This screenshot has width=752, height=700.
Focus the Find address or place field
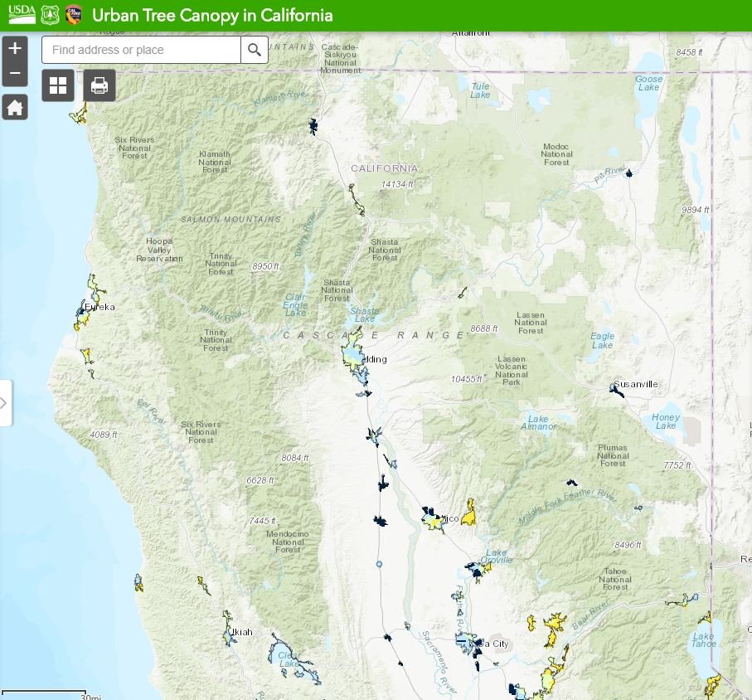click(141, 50)
